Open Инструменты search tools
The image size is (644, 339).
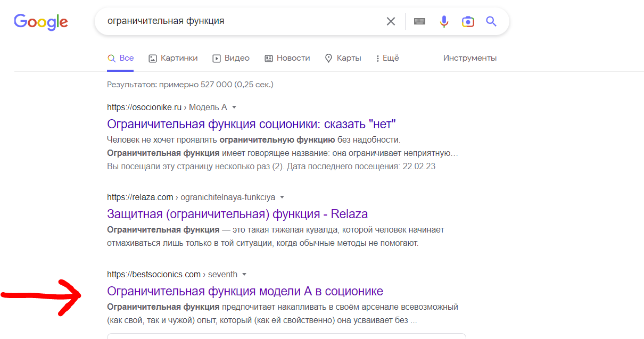pyautogui.click(x=470, y=58)
